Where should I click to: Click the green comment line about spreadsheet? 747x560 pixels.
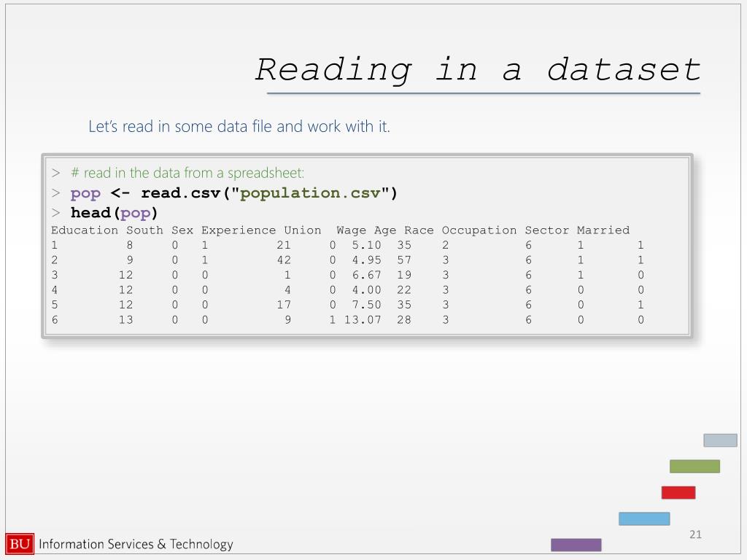pos(187,173)
